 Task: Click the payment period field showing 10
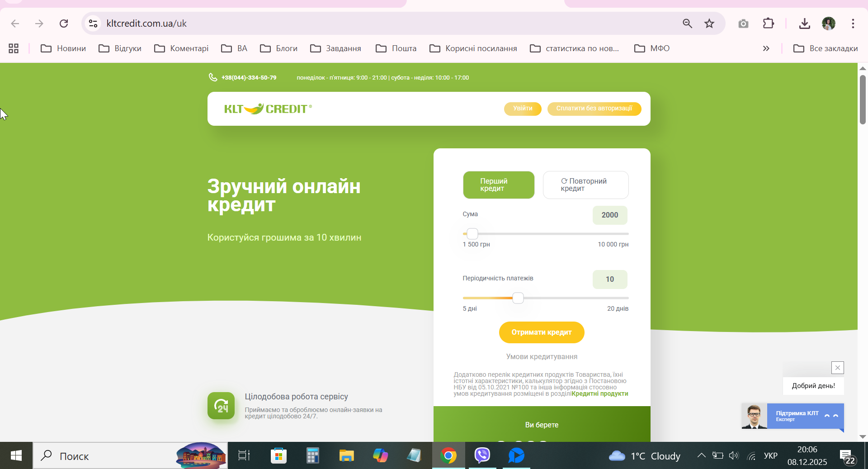point(610,280)
